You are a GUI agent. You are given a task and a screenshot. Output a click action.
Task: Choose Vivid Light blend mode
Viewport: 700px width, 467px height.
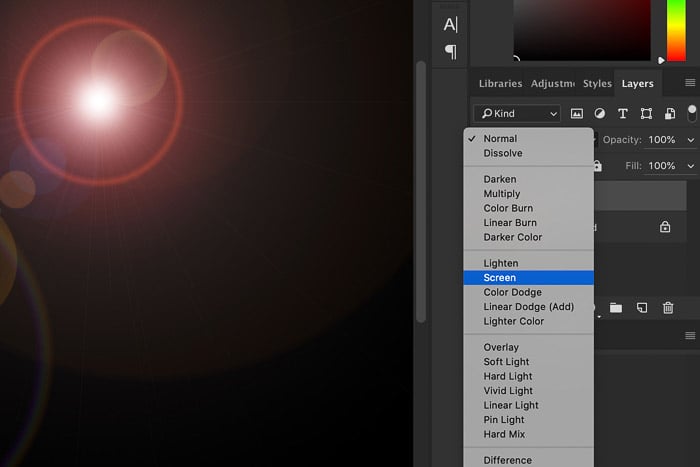click(x=529, y=391)
